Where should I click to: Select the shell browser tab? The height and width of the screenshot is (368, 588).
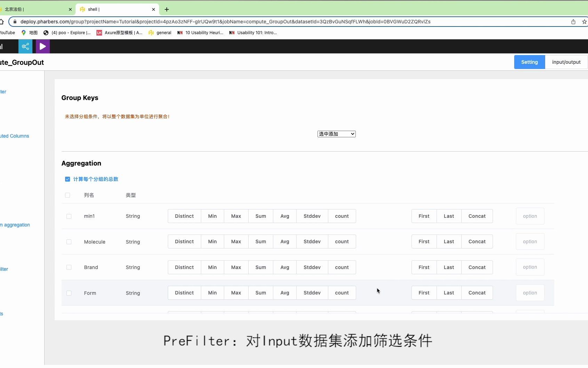pos(117,9)
